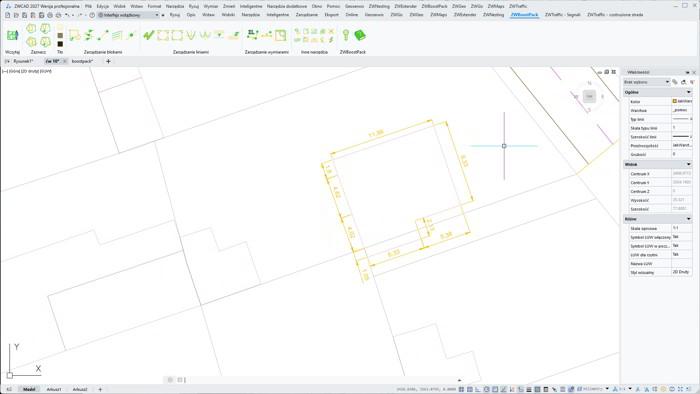
Task: Switch to the boostpack drawing tab
Action: 82,61
